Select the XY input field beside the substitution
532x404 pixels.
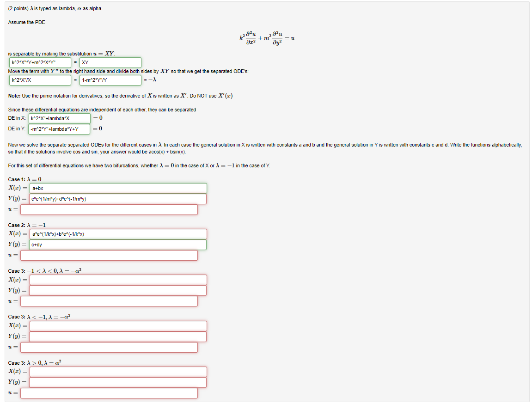[110, 61]
